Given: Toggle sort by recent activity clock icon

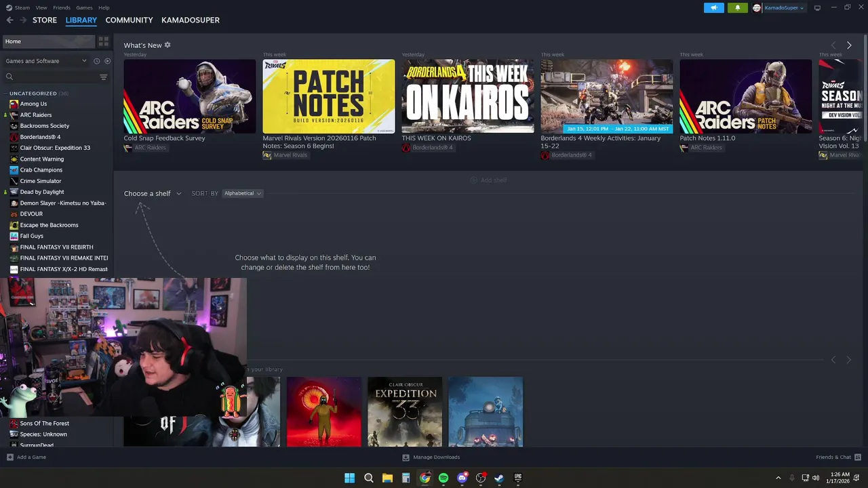Looking at the screenshot, I should click(x=96, y=61).
